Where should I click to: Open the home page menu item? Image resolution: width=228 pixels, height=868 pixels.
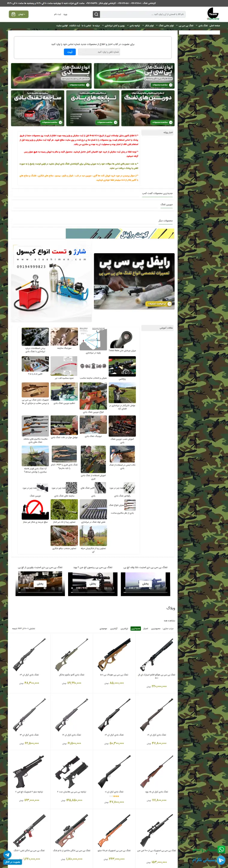tap(214, 26)
